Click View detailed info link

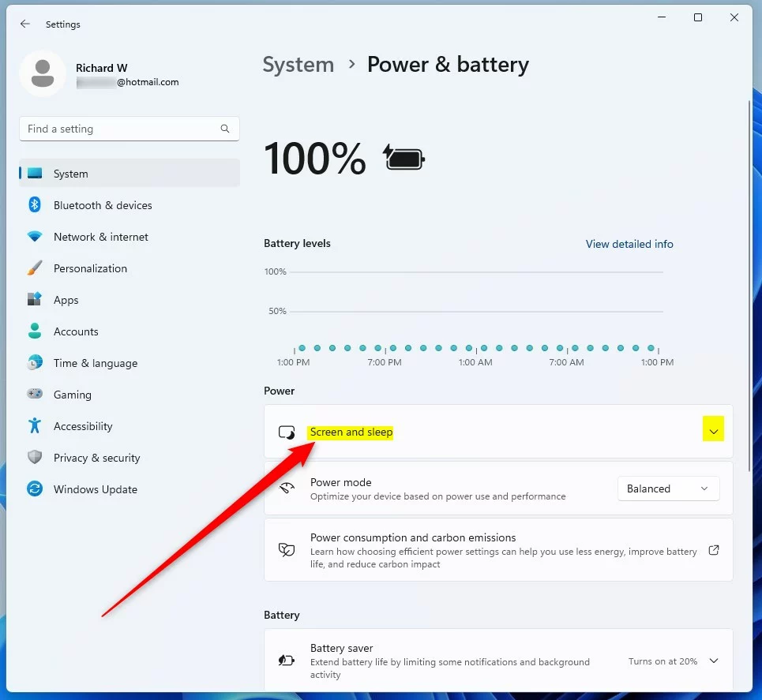(x=629, y=244)
